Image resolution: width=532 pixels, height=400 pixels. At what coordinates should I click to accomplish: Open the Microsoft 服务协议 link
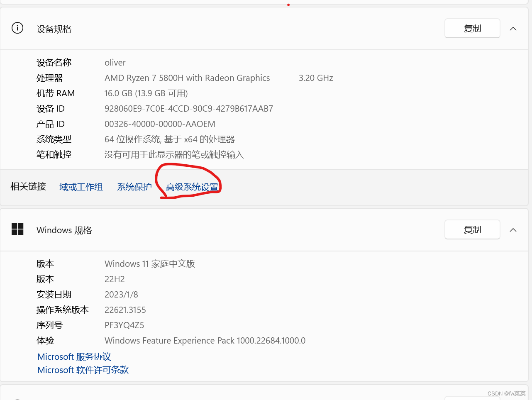pyautogui.click(x=73, y=356)
